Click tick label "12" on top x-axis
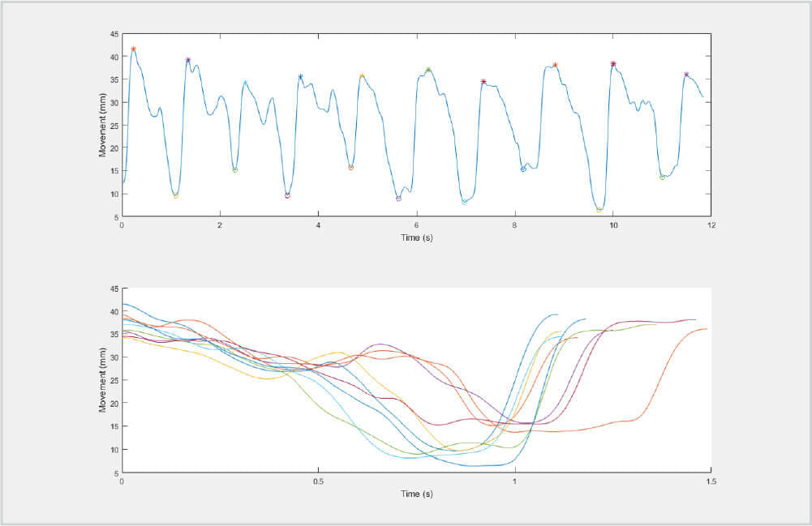 [x=711, y=225]
